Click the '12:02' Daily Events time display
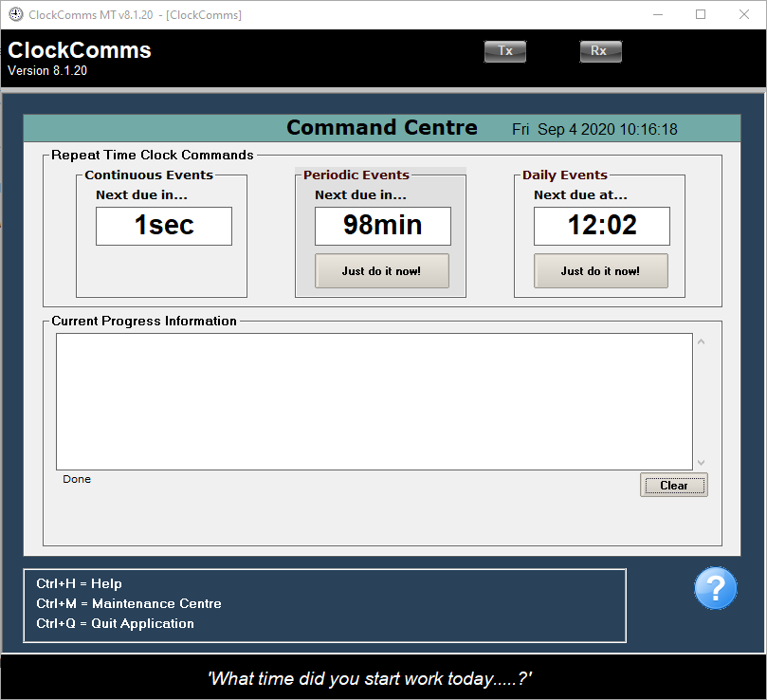Screen dimensions: 767x700 pos(601,226)
